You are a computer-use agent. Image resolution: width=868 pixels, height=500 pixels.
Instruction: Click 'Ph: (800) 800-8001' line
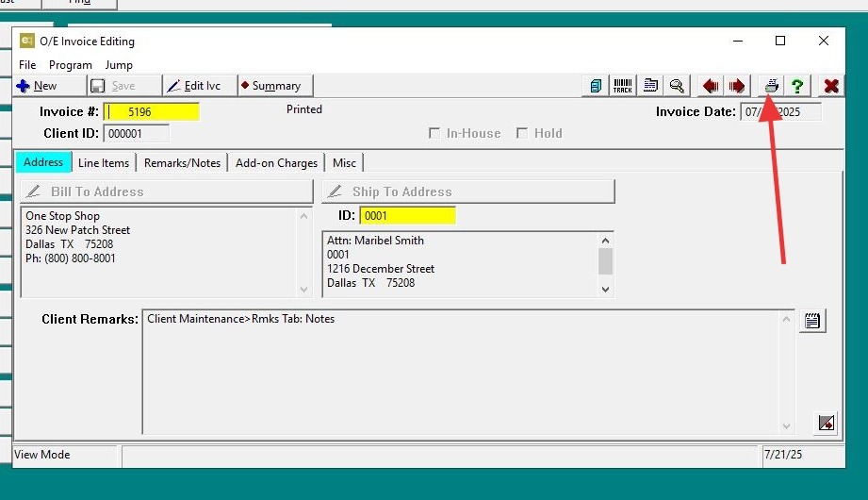pos(71,258)
